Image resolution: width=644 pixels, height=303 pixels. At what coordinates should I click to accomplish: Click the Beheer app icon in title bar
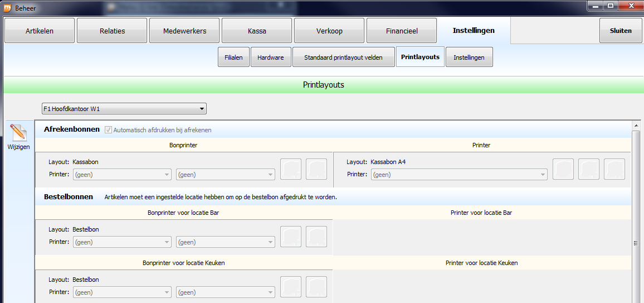coord(7,7)
